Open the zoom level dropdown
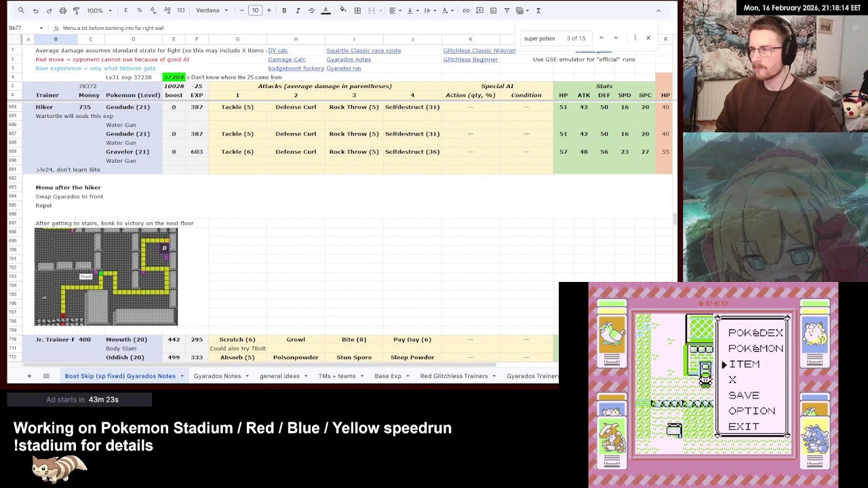 point(99,11)
